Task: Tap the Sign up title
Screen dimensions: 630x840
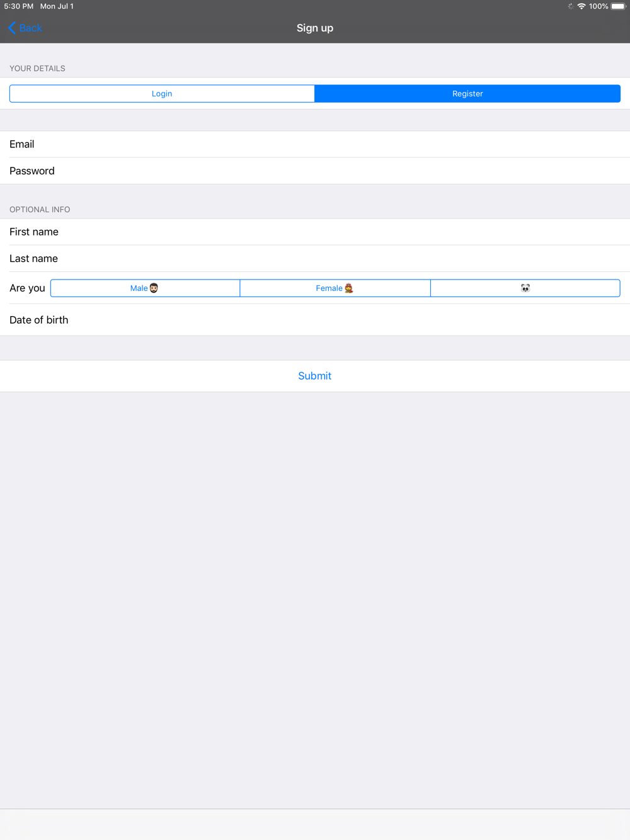Action: (315, 28)
